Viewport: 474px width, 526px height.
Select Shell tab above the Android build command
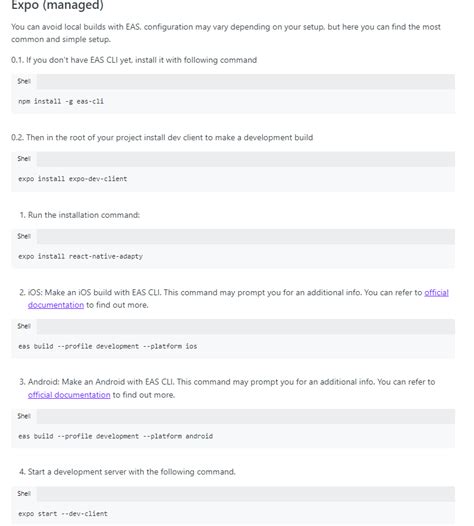(x=24, y=416)
